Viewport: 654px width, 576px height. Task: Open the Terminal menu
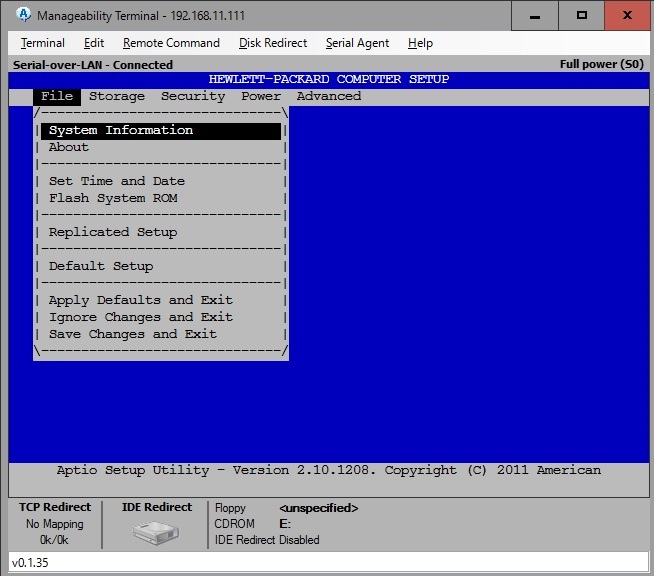click(x=43, y=43)
